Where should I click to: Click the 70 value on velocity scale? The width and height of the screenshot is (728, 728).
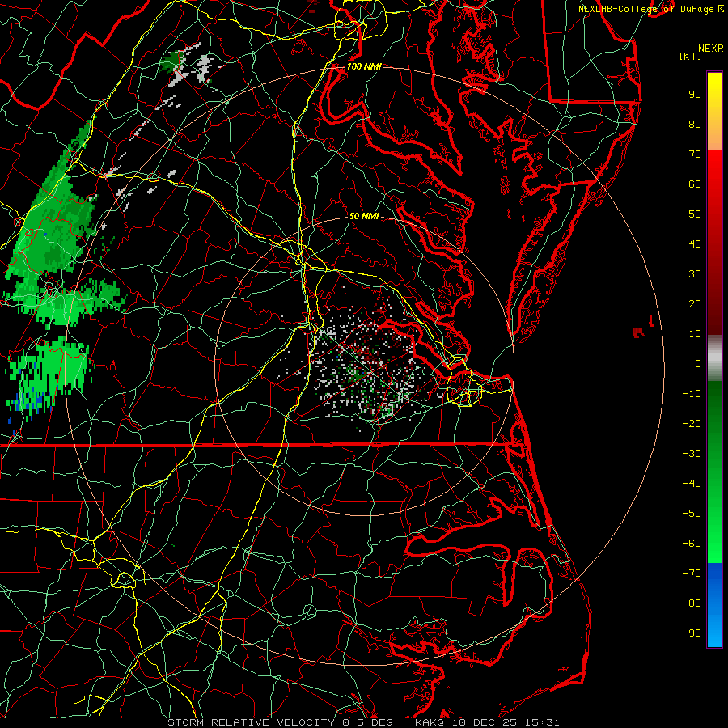(695, 154)
